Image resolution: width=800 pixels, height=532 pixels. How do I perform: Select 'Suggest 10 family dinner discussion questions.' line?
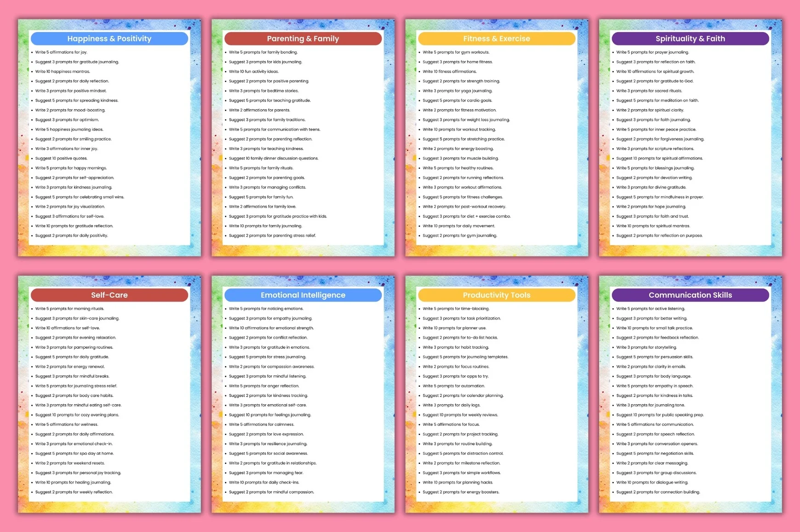(274, 158)
